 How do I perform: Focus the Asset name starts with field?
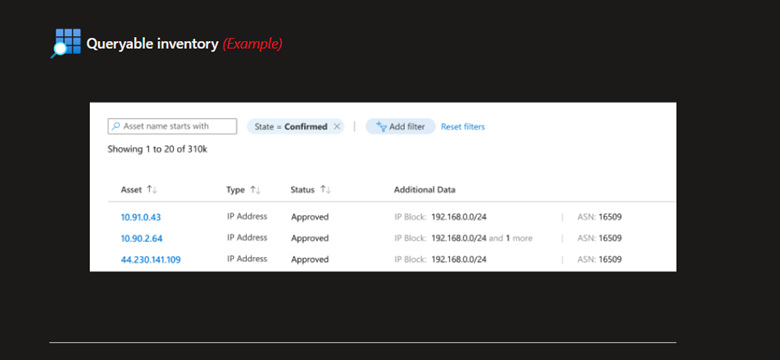coord(172,126)
